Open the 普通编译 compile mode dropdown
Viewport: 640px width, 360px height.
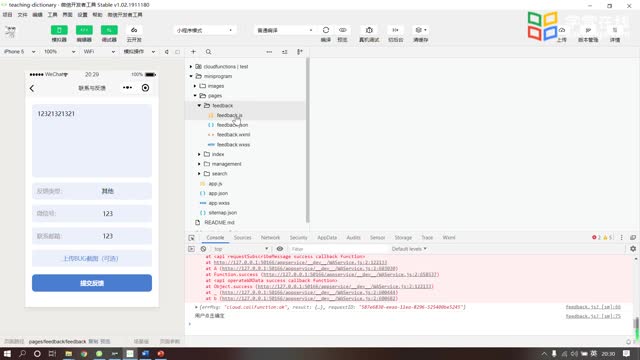[x=285, y=30]
